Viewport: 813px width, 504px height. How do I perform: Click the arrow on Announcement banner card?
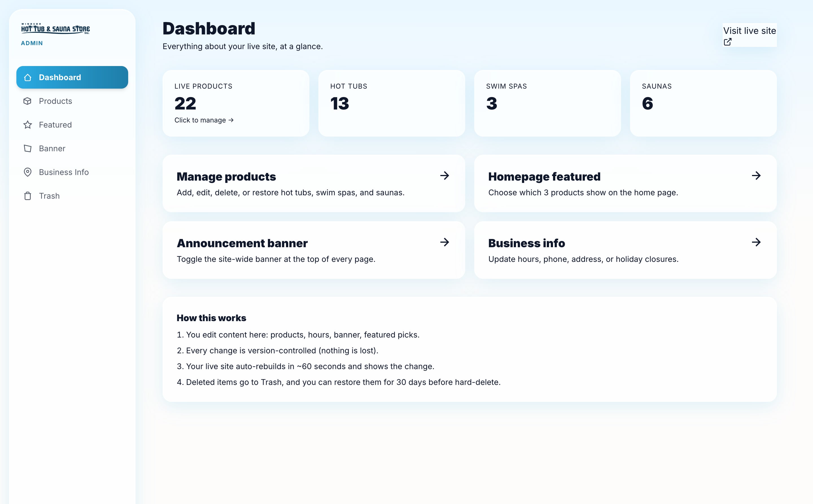pos(445,242)
